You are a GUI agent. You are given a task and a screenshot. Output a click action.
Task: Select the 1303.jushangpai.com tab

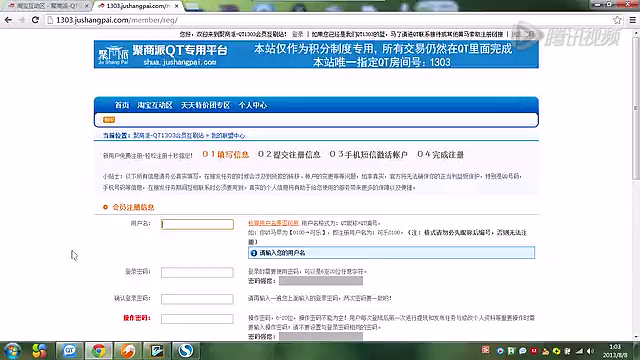[x=138, y=6]
